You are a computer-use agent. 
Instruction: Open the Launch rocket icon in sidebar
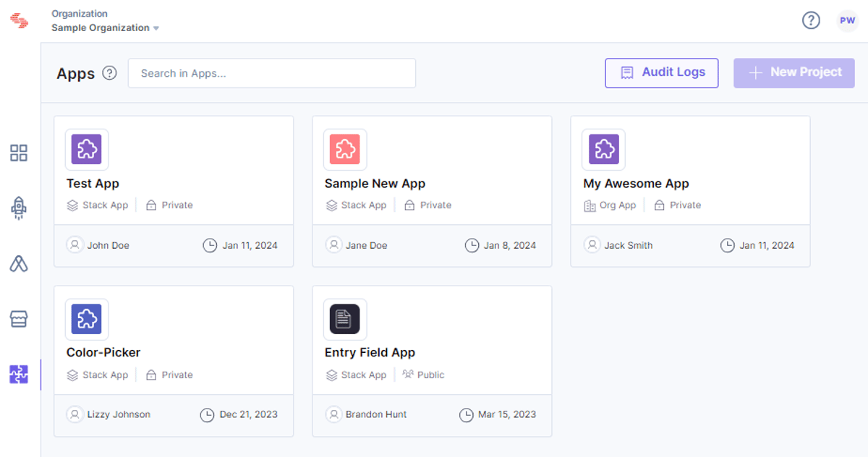tap(19, 208)
